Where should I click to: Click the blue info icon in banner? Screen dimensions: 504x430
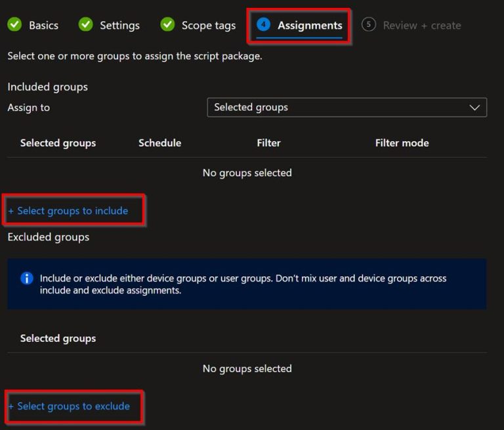pyautogui.click(x=27, y=278)
